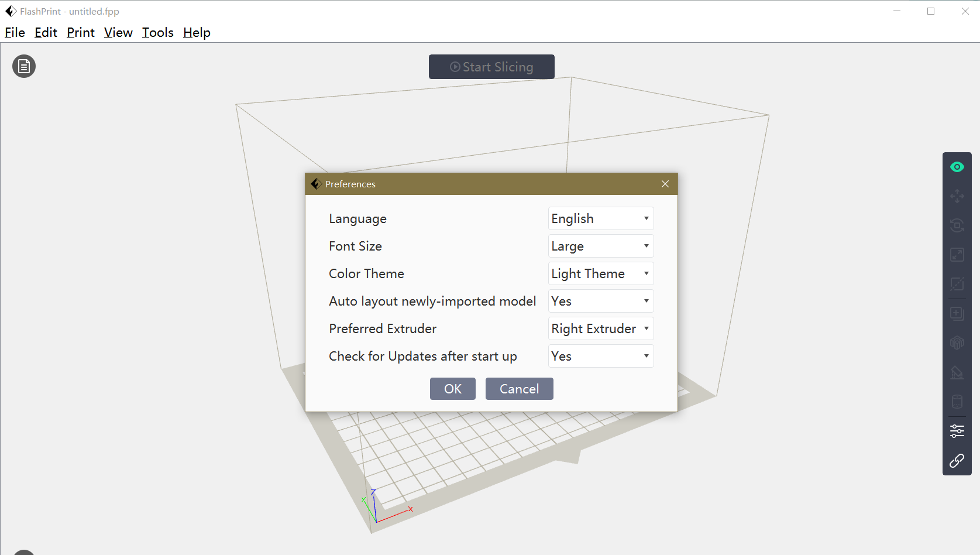Select the Rotate tool icon
Screen dimensions: 980x555
957,225
